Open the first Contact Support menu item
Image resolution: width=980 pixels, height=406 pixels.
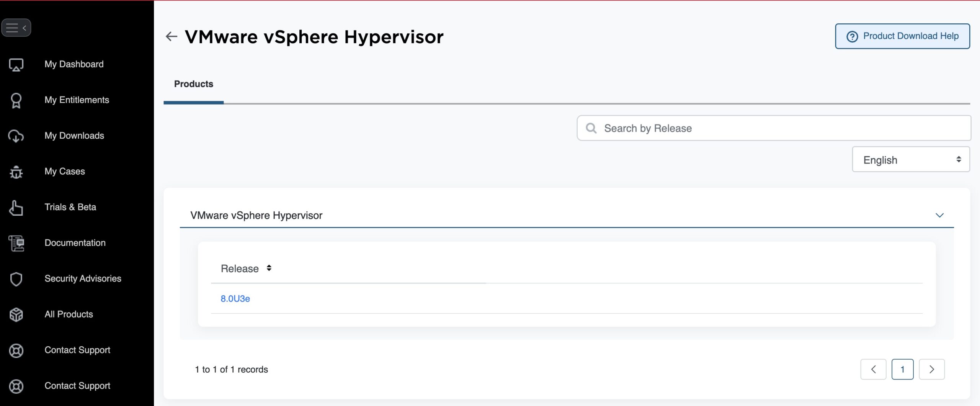(77, 350)
